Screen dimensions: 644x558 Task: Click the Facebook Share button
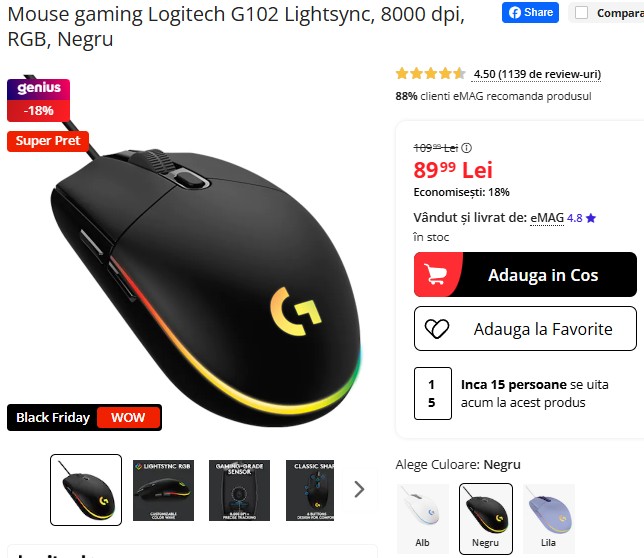[530, 12]
